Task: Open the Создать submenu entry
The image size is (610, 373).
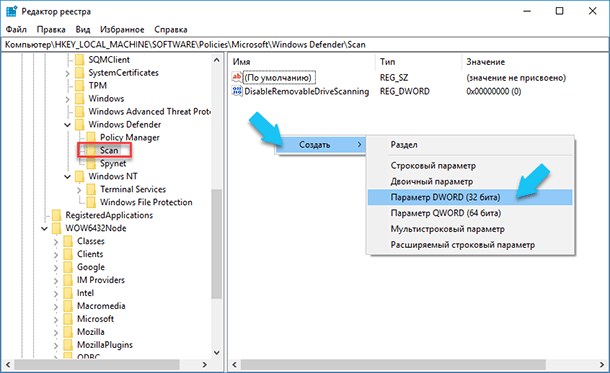Action: pyautogui.click(x=321, y=145)
